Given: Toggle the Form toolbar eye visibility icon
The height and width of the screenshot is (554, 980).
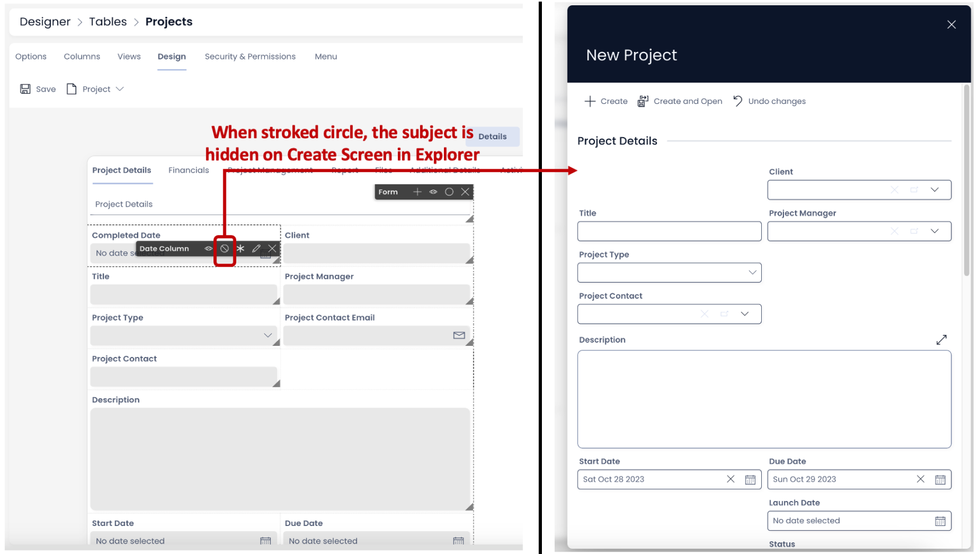Looking at the screenshot, I should click(x=433, y=192).
